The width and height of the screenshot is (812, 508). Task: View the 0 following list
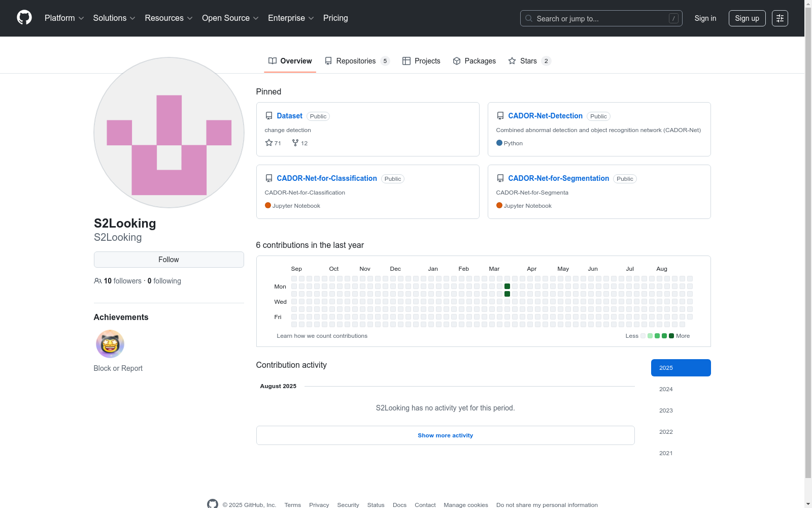(x=164, y=281)
